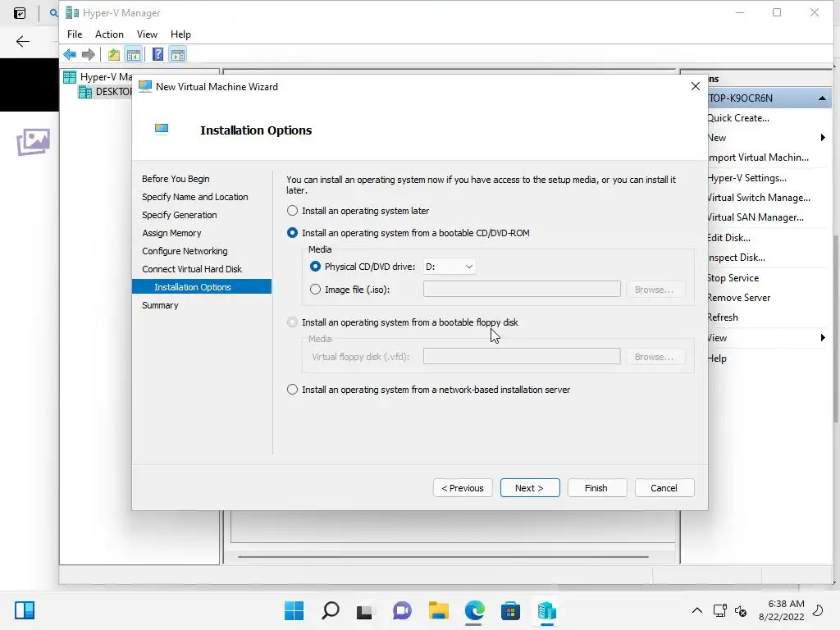Image resolution: width=840 pixels, height=630 pixels.
Task: Choose the Physical CD/DVD drive radio button
Action: 315,267
